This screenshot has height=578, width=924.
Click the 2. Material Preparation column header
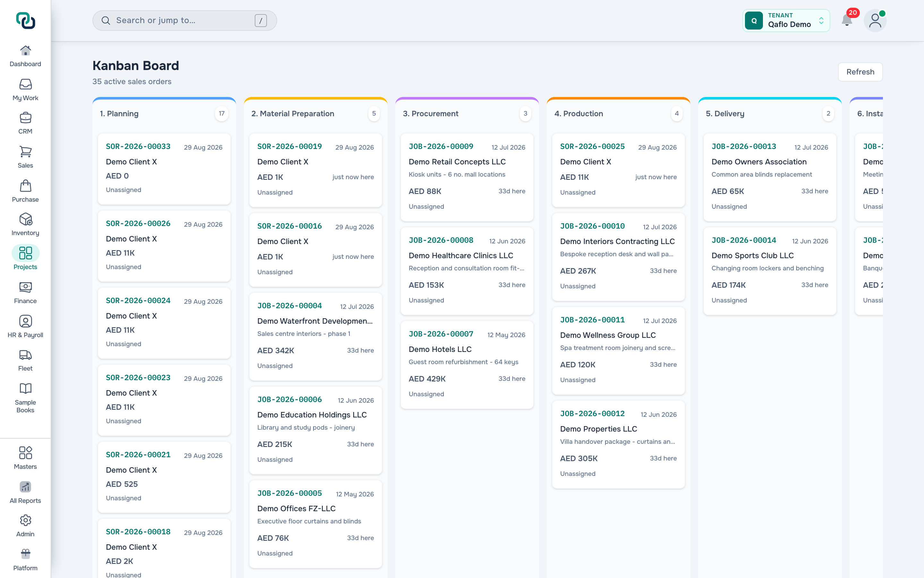tap(293, 114)
